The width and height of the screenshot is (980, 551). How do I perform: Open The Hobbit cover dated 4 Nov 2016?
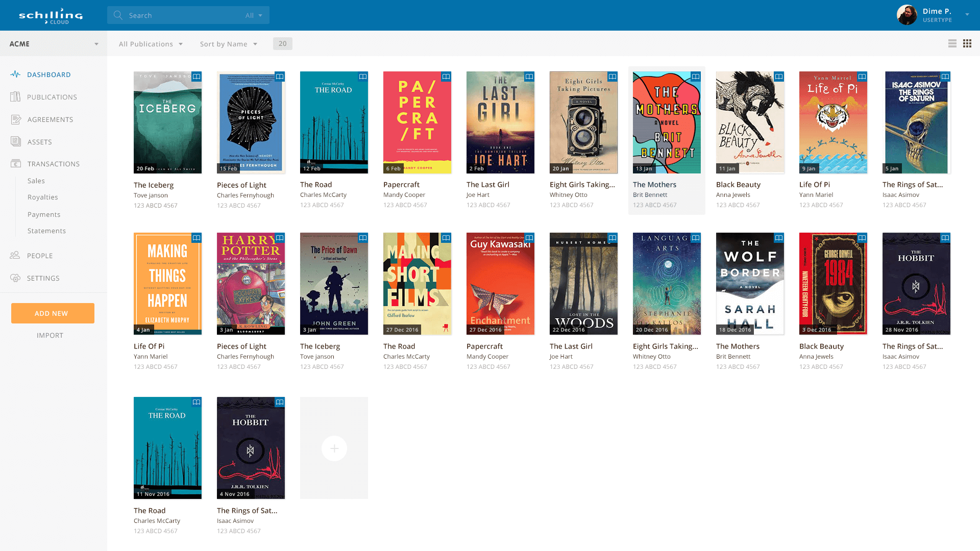(251, 448)
